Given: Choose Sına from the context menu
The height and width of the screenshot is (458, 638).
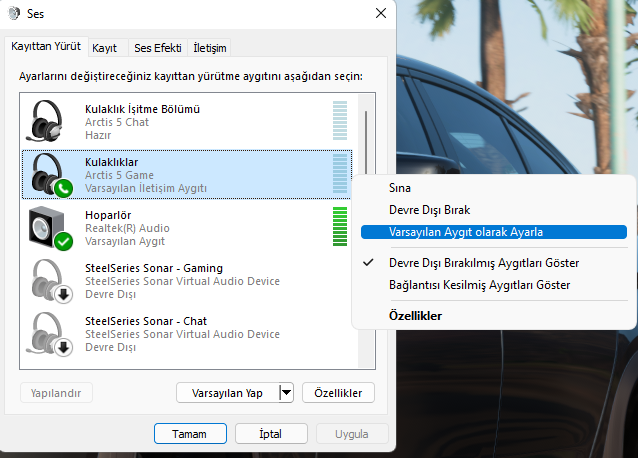Looking at the screenshot, I should click(x=494, y=188).
